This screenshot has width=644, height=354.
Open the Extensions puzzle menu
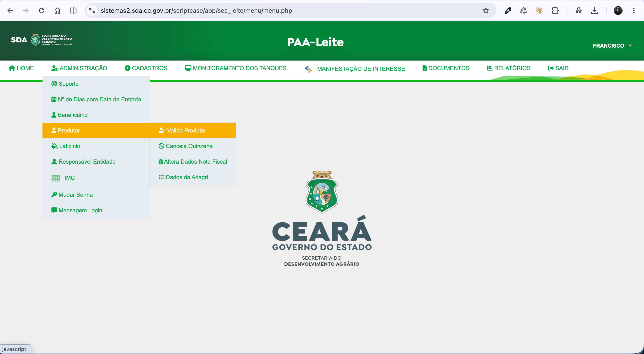[555, 11]
